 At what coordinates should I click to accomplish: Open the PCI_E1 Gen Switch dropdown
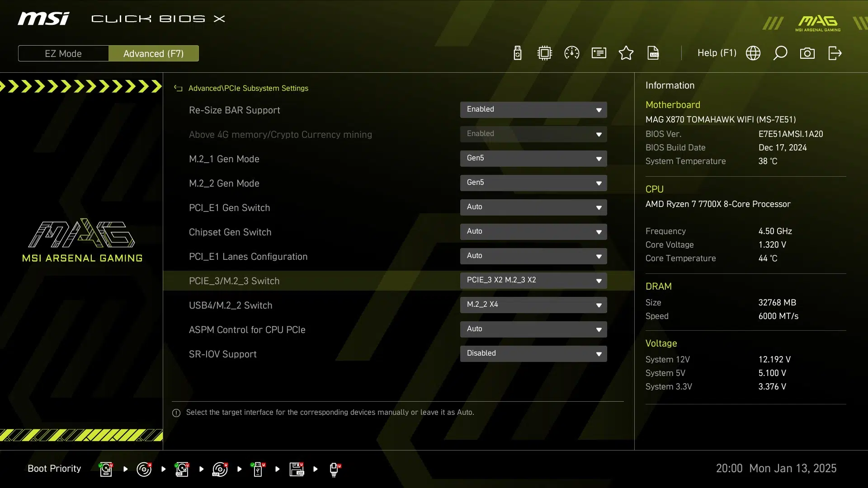point(533,207)
